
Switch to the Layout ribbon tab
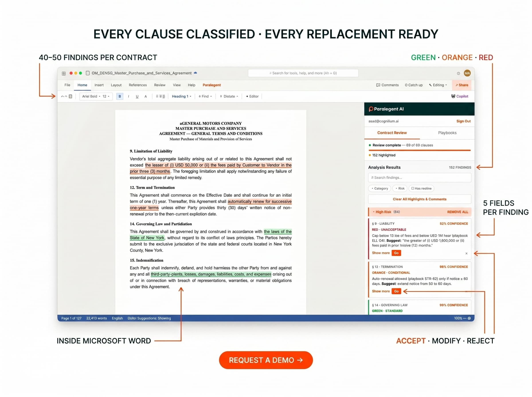(x=116, y=85)
